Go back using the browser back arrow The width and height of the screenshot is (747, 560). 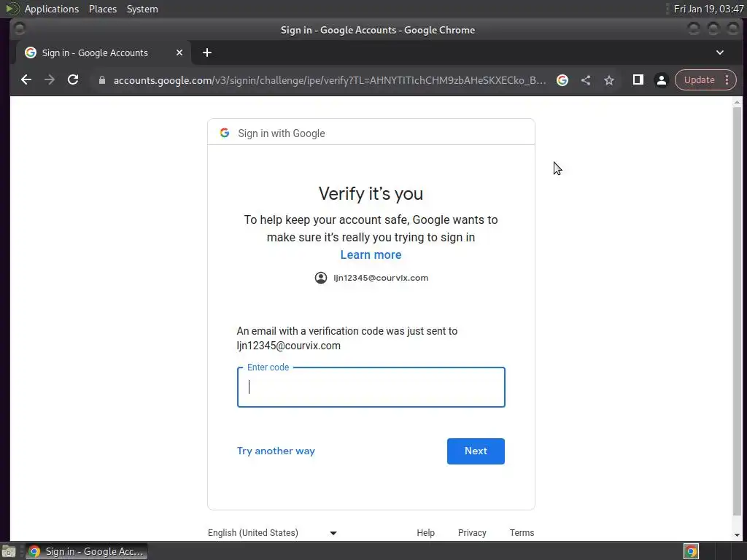pos(26,80)
